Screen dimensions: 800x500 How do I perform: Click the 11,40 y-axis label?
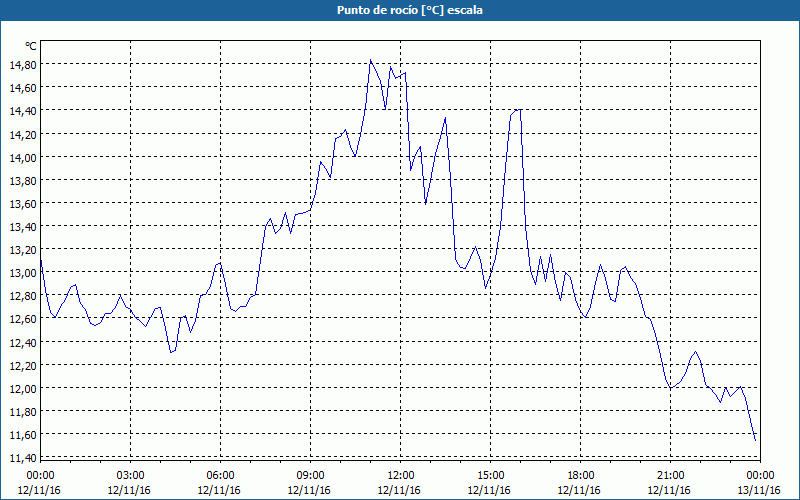22,458
